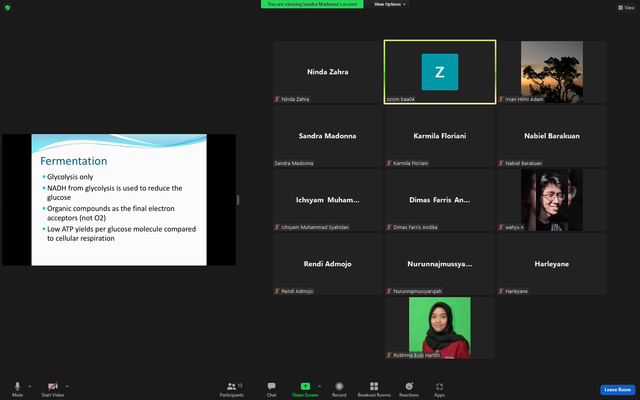Click 'NADH from glycolysis' bullet text
Viewport: 640px width, 400px height.
114,193
